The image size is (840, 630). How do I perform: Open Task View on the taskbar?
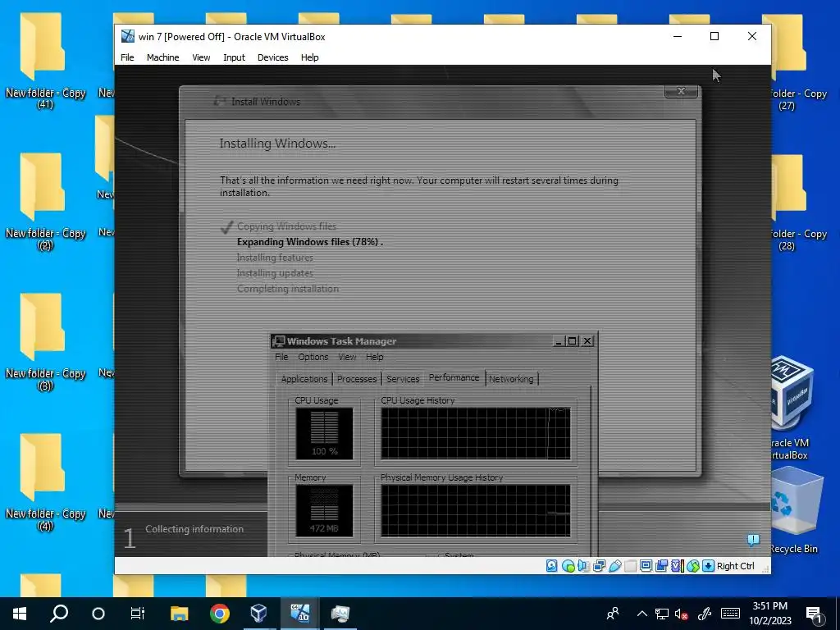click(138, 614)
